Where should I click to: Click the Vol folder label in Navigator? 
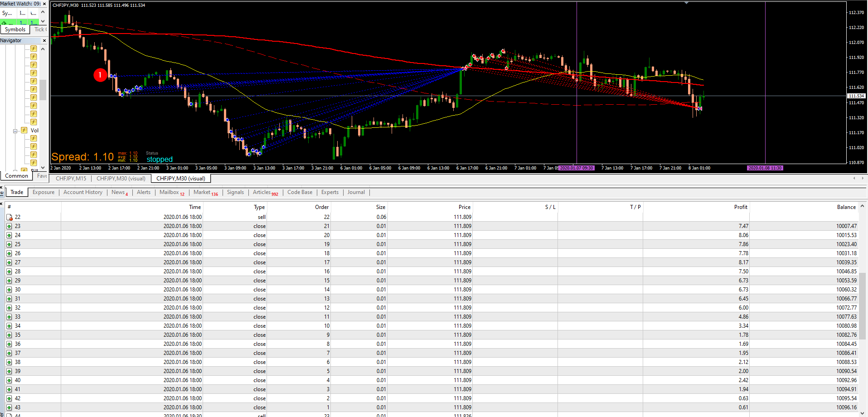pyautogui.click(x=34, y=131)
